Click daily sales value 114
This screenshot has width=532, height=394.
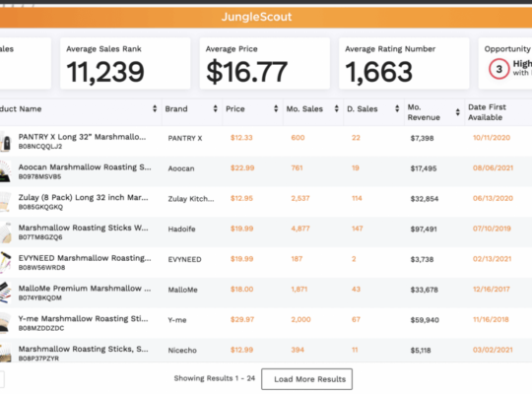(357, 198)
